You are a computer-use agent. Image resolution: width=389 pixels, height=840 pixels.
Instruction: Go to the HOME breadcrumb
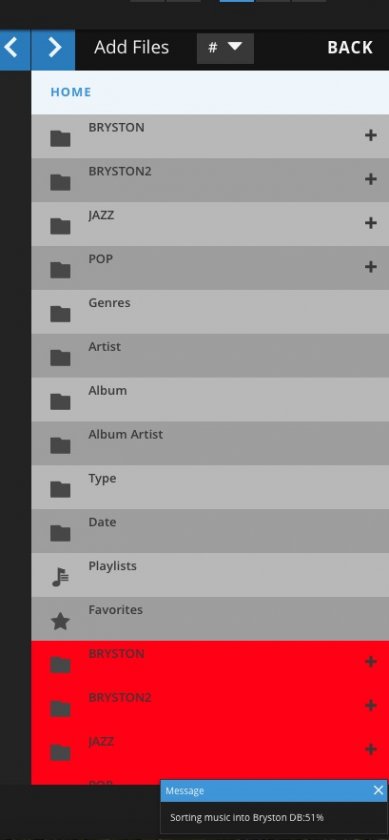coord(71,92)
